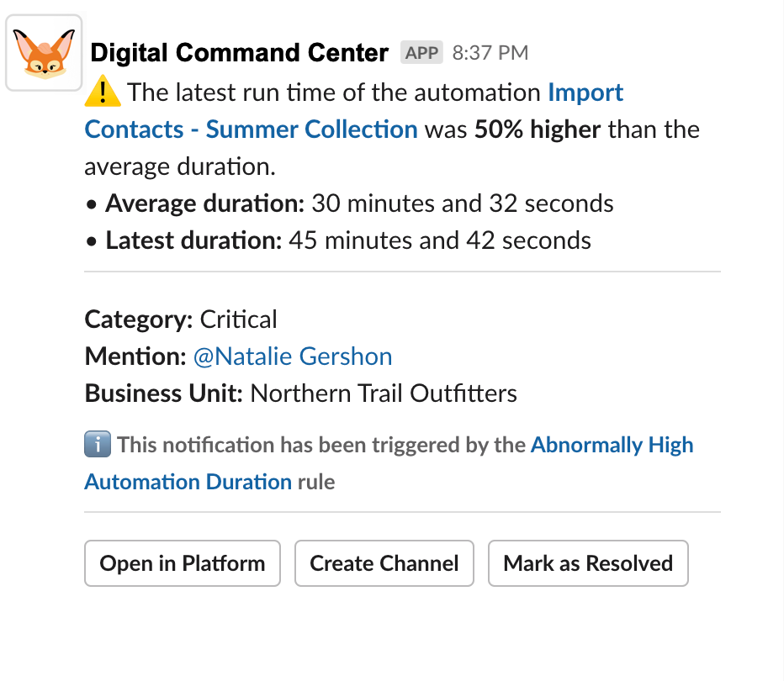Click the Business Unit: Northern Trail Outfitters text
Image resolution: width=784 pixels, height=681 pixels.
[x=300, y=393]
